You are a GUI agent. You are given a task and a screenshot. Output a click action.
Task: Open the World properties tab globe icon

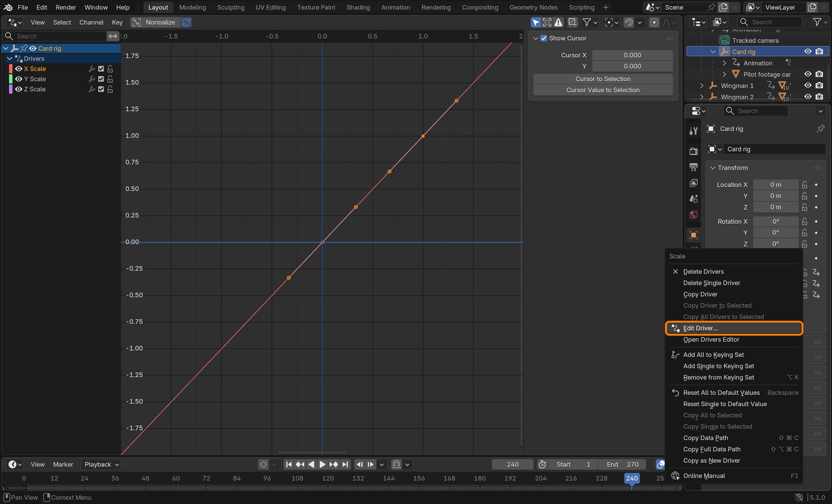coord(693,215)
